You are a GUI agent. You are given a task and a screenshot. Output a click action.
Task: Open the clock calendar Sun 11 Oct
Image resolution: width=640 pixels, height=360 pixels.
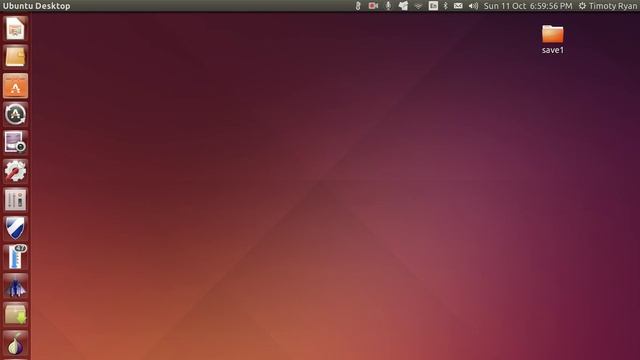pyautogui.click(x=528, y=6)
